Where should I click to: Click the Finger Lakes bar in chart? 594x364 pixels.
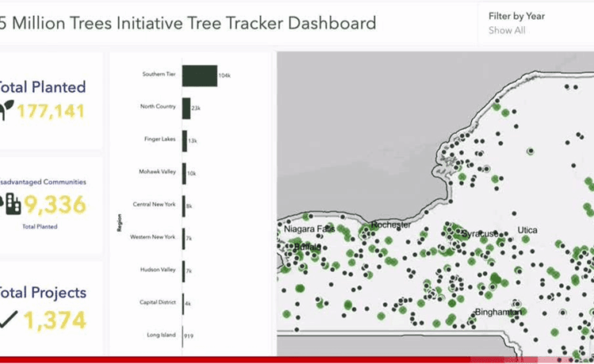[x=185, y=141]
